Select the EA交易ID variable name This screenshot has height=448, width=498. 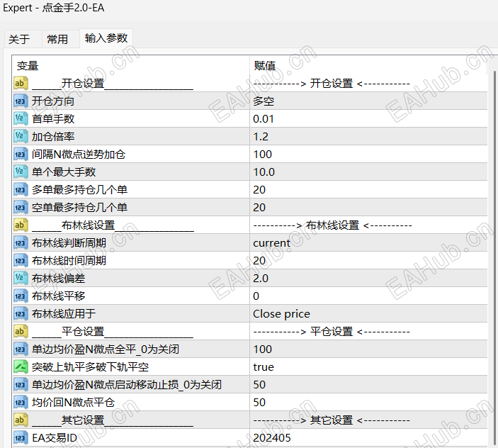point(55,438)
